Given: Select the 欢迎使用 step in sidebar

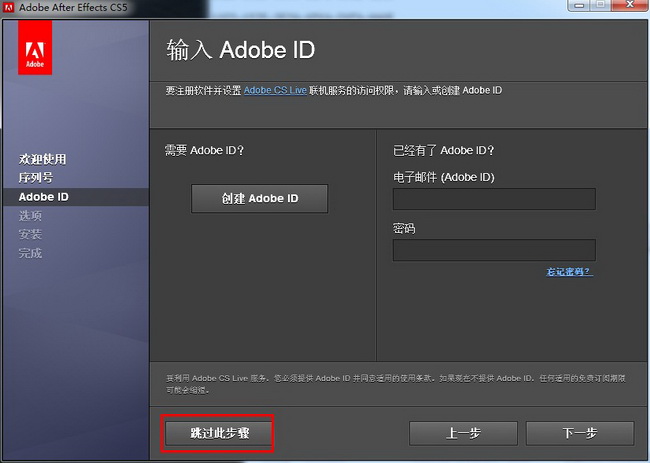Looking at the screenshot, I should click(x=42, y=159).
